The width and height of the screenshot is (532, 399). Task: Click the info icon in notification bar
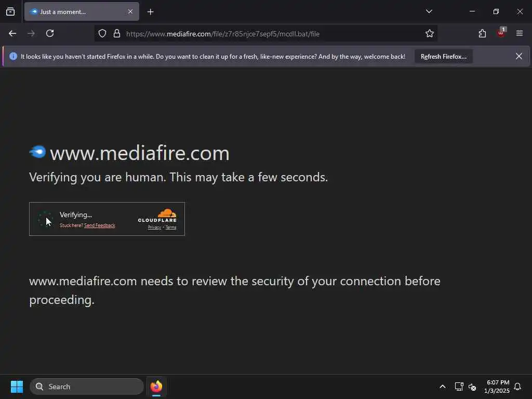pyautogui.click(x=13, y=56)
